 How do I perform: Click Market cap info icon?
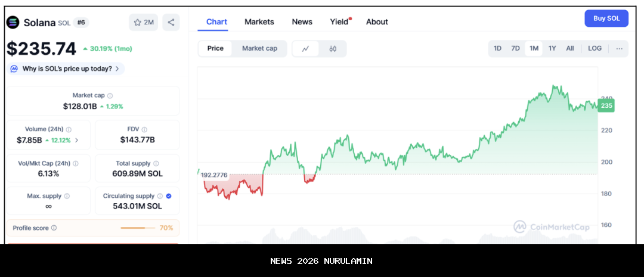pyautogui.click(x=110, y=95)
